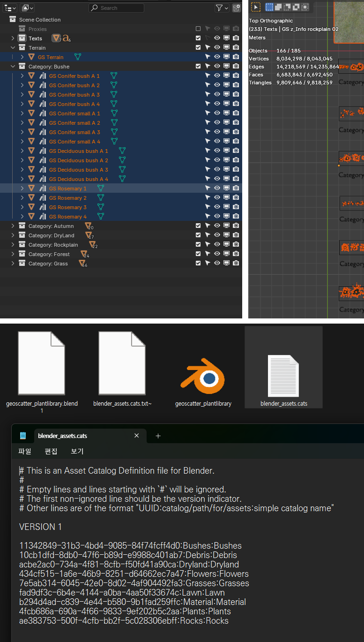Viewport: 364px width, 642px height.
Task: Open the outliner display mode dropdown
Action: 28,8
